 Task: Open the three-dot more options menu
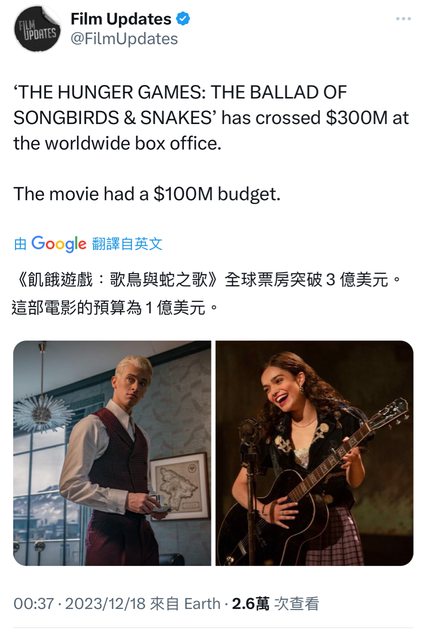coord(403,19)
